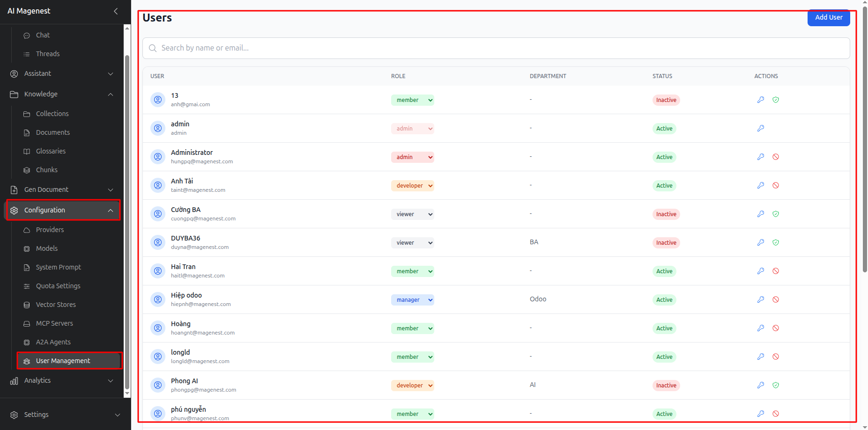Deactivate Hai Tran with ban icon

tap(776, 271)
